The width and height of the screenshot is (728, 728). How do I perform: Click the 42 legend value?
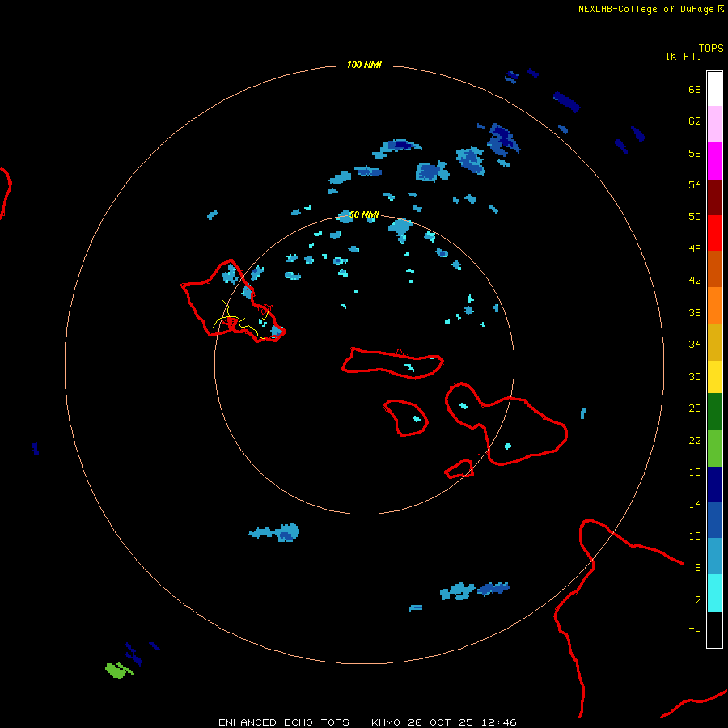(x=695, y=281)
